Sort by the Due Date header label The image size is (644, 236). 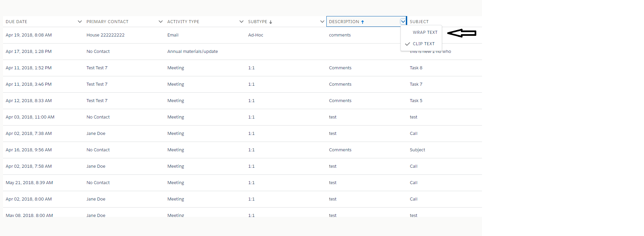pyautogui.click(x=16, y=22)
